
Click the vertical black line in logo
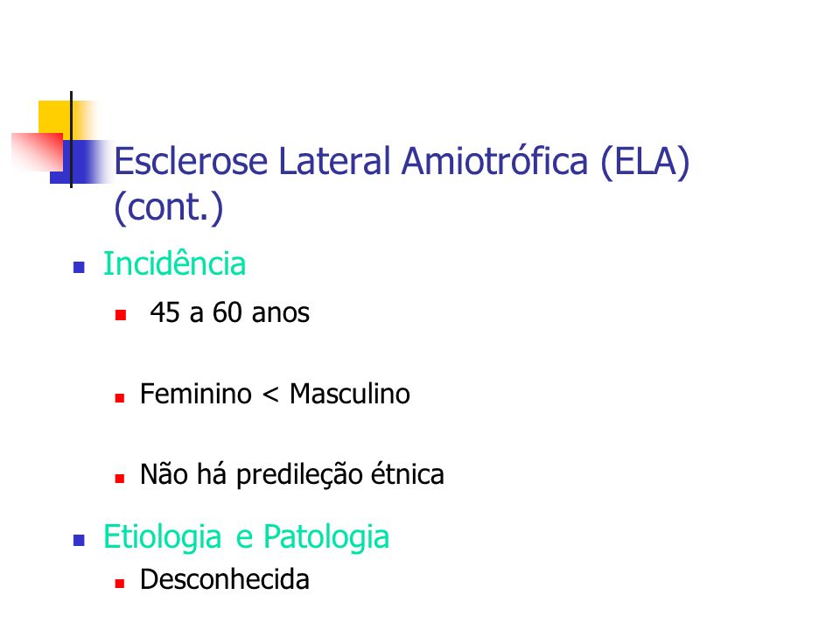pos(71,139)
